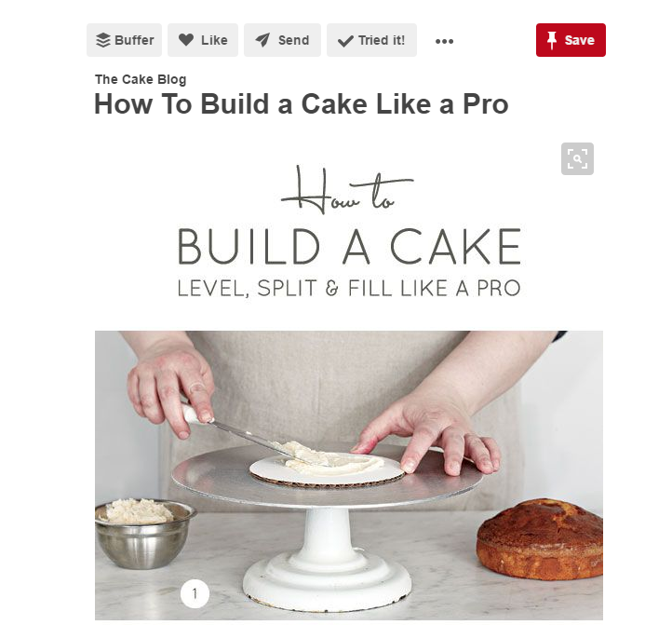672x625 pixels.
Task: Click the metal frosting bowl in the photo
Action: (x=144, y=533)
